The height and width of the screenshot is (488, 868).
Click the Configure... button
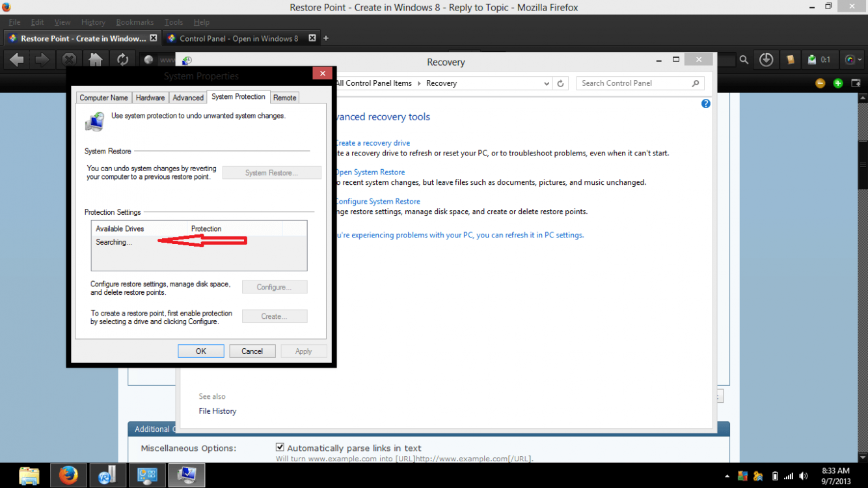pyautogui.click(x=275, y=287)
